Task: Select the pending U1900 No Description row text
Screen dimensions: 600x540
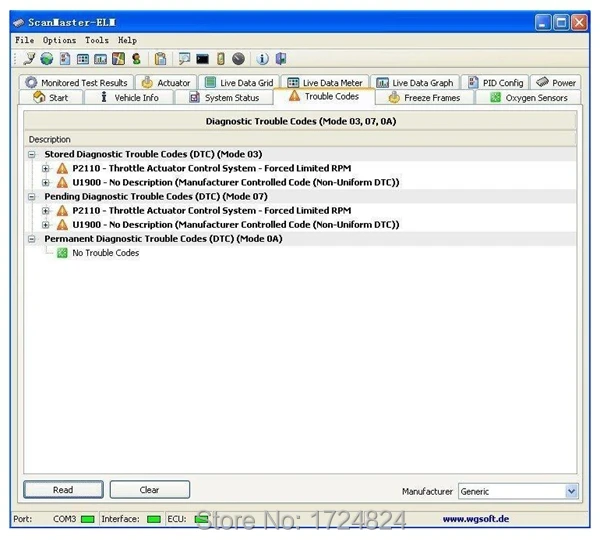Action: 236,225
